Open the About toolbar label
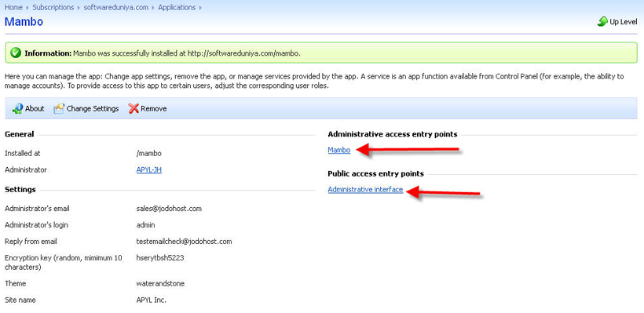 [35, 109]
